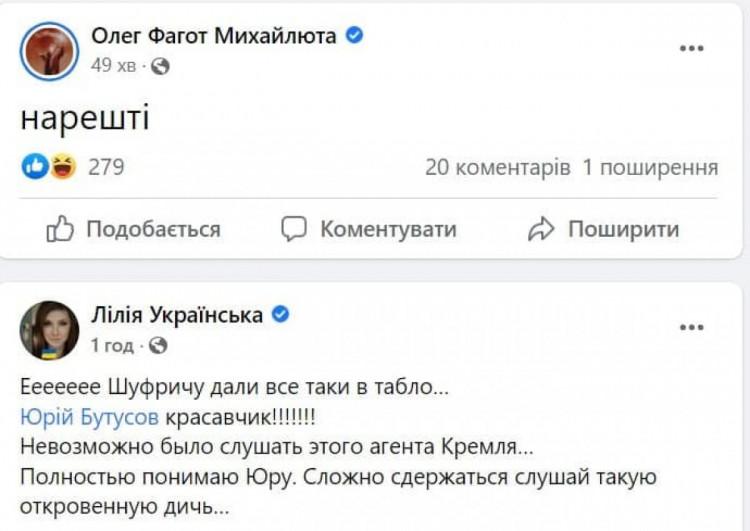This screenshot has width=750, height=531.
Task: Open three-dot options menu on Лілія's post
Action: click(x=692, y=327)
